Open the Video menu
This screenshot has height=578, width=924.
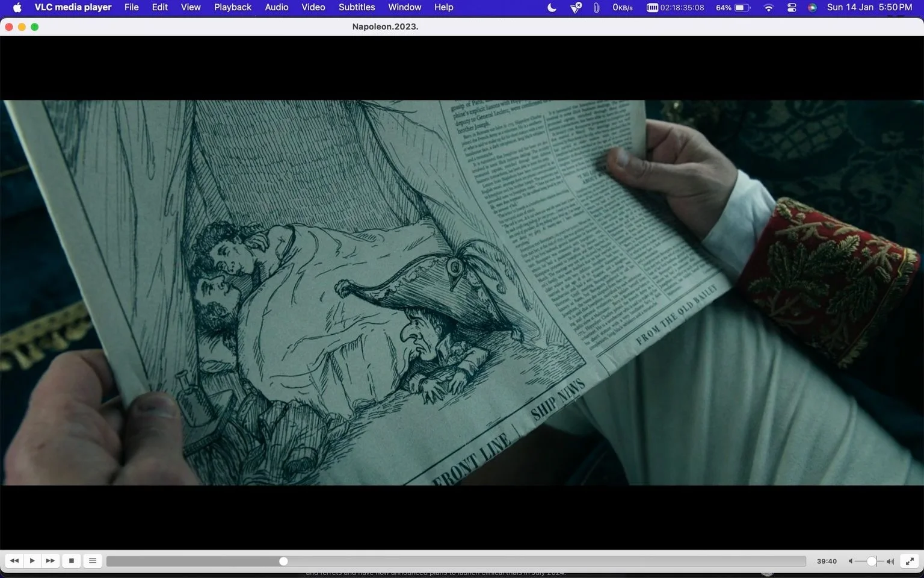[313, 7]
